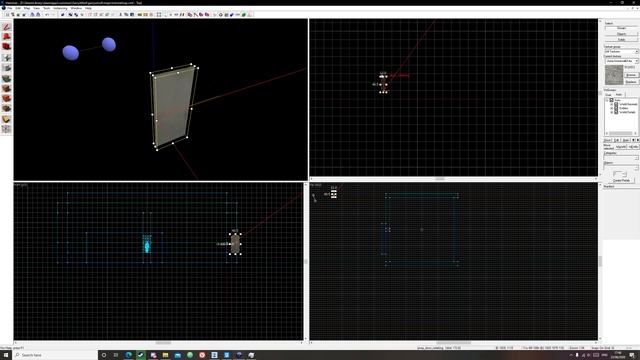640x360 pixels.
Task: Toggle Entities visgroup checkbox
Action: pyautogui.click(x=616, y=108)
